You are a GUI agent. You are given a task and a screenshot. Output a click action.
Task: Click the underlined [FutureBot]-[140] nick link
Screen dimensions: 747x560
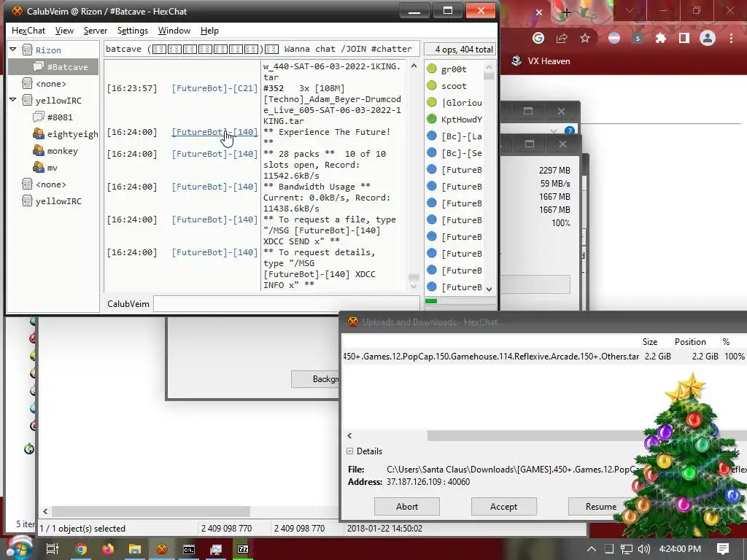[x=214, y=132]
